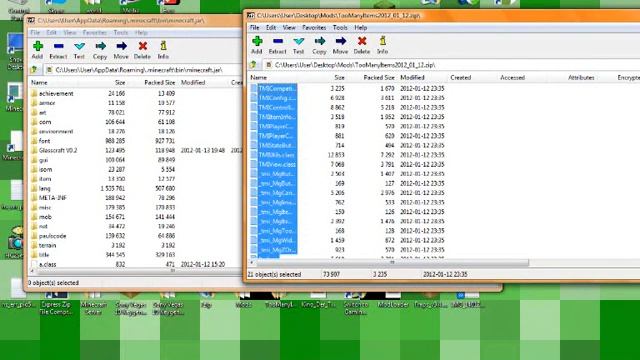Open Favorites menu in the TooManyItems zip window
The image size is (640, 360).
(x=314, y=28)
